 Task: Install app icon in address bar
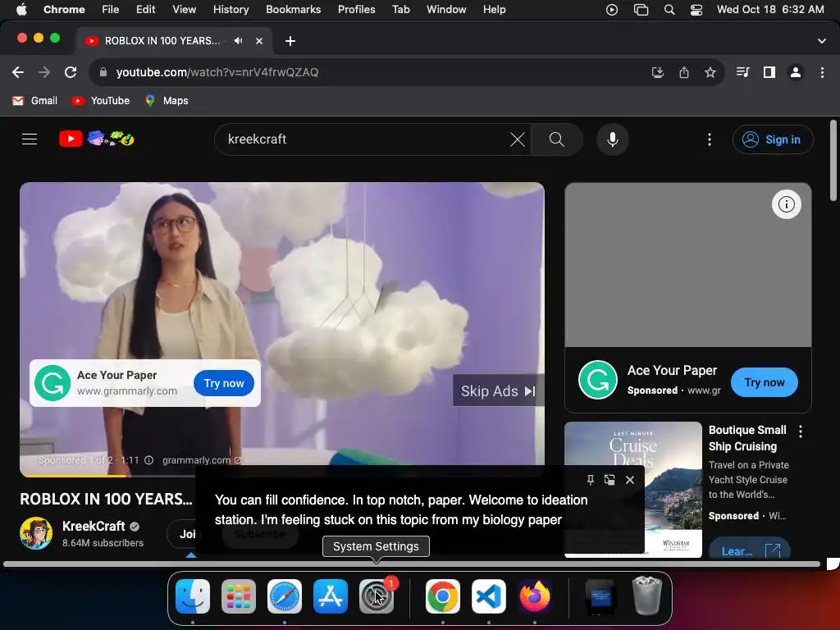coord(658,72)
